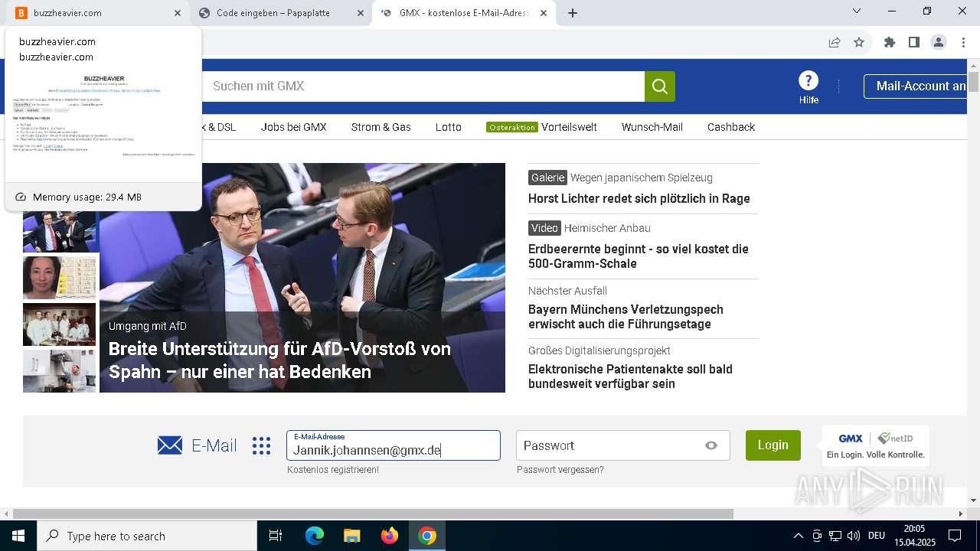980x551 pixels.
Task: Open Elektronische Patientenakte article
Action: pos(630,377)
